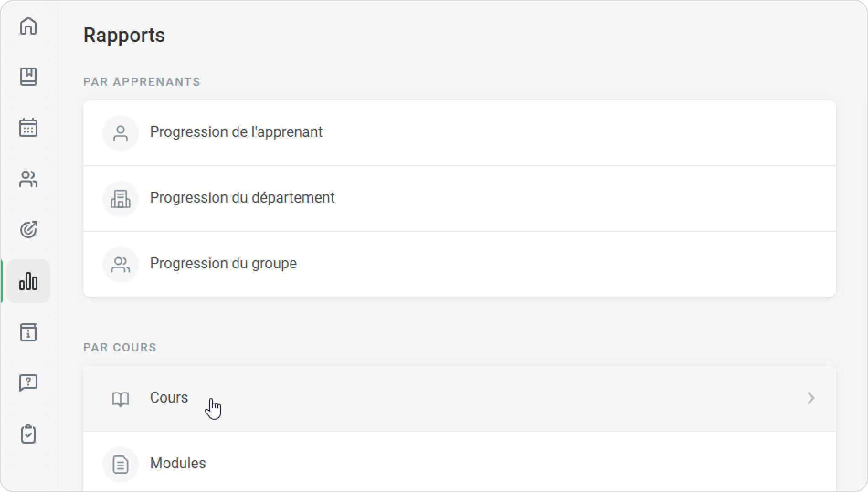Click the document icon beside Modules
The image size is (868, 492).
pos(121,465)
